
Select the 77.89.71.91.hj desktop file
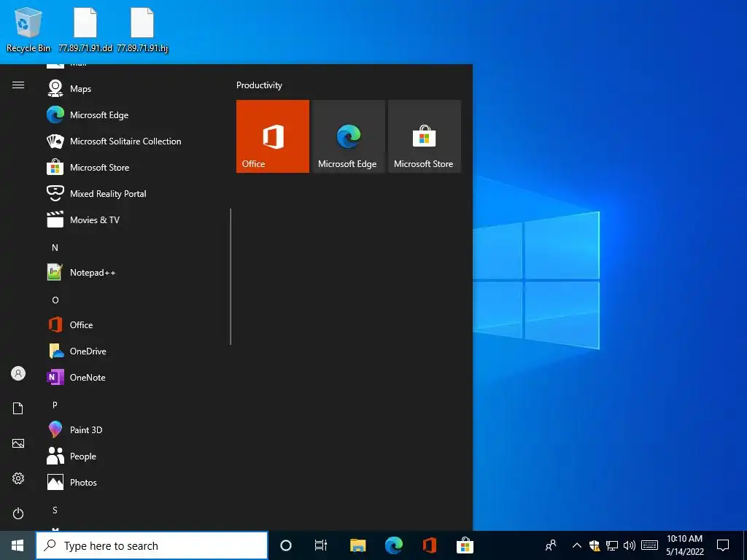[142, 29]
